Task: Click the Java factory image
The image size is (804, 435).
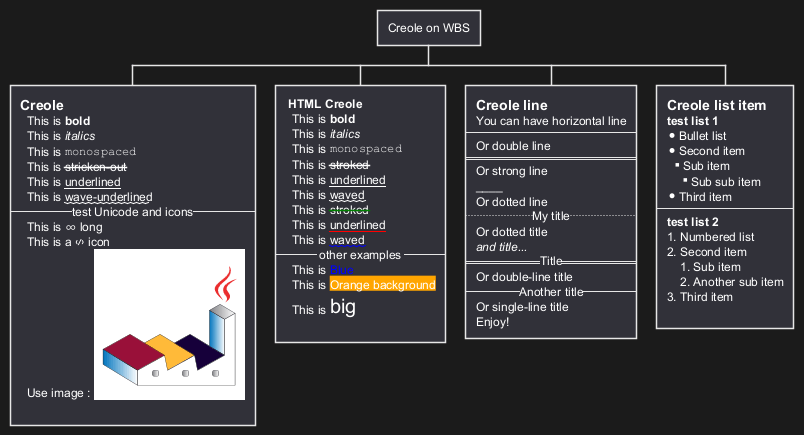Action: pyautogui.click(x=169, y=324)
